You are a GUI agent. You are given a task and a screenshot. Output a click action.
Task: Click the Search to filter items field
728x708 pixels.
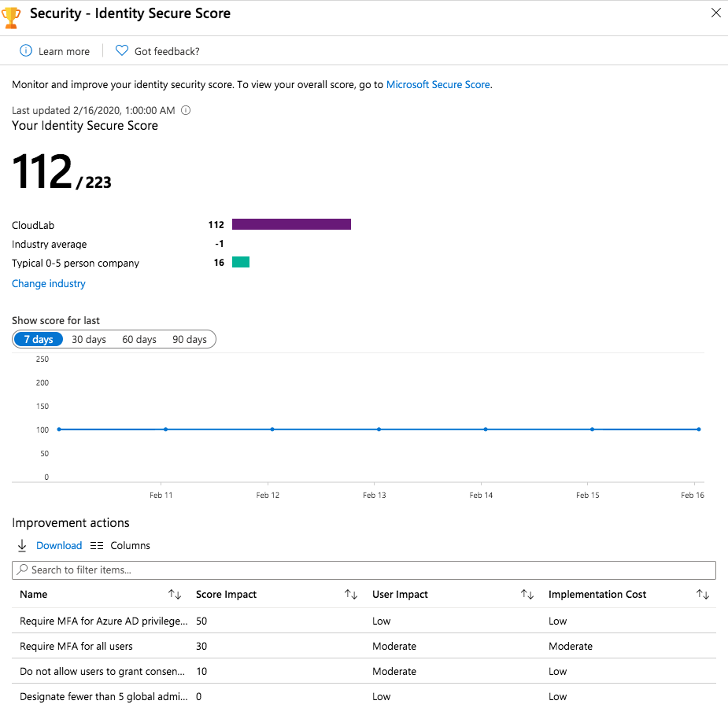364,570
